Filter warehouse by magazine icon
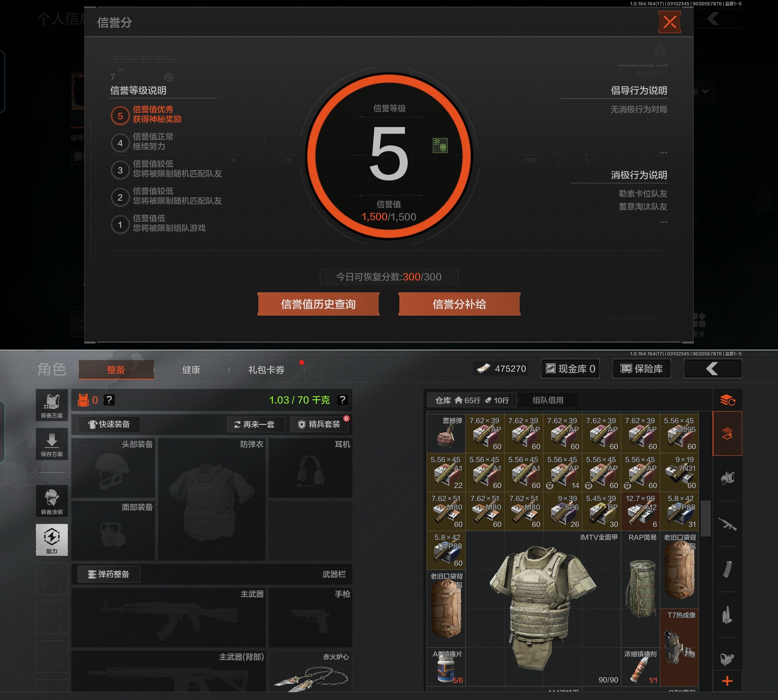Image resolution: width=778 pixels, height=700 pixels. click(727, 569)
